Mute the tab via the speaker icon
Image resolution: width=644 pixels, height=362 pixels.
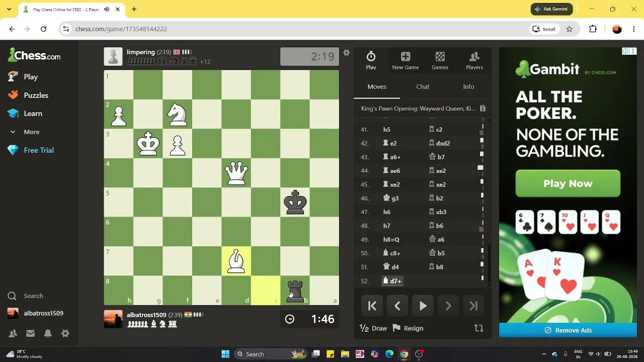tap(107, 9)
